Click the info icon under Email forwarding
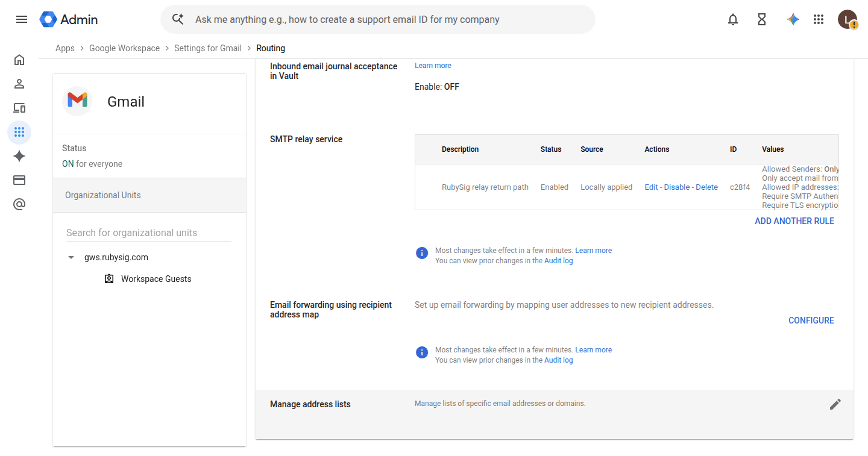Viewport: 868px width, 456px height. (422, 352)
